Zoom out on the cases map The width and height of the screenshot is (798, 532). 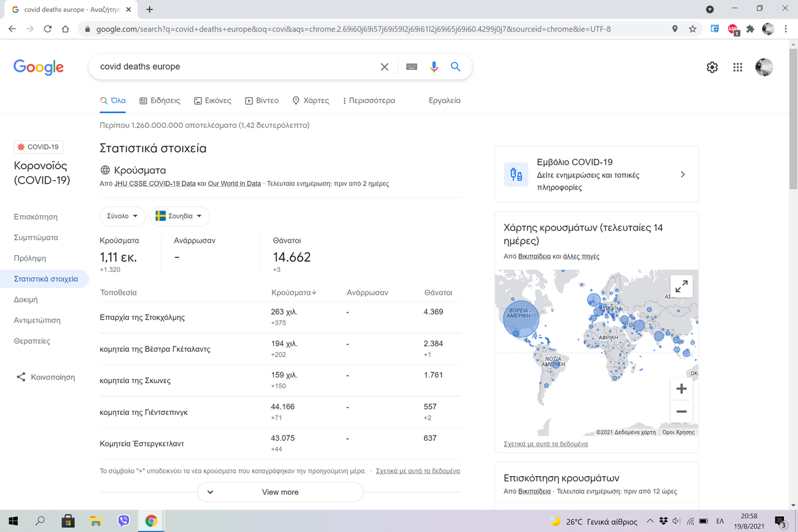[682, 412]
